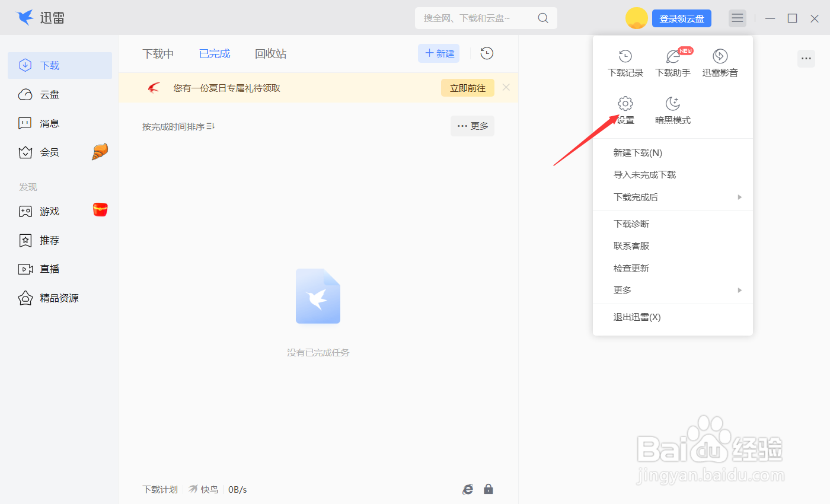Click the 没有已完成任务 empty-state text
The width and height of the screenshot is (830, 504).
(x=318, y=352)
